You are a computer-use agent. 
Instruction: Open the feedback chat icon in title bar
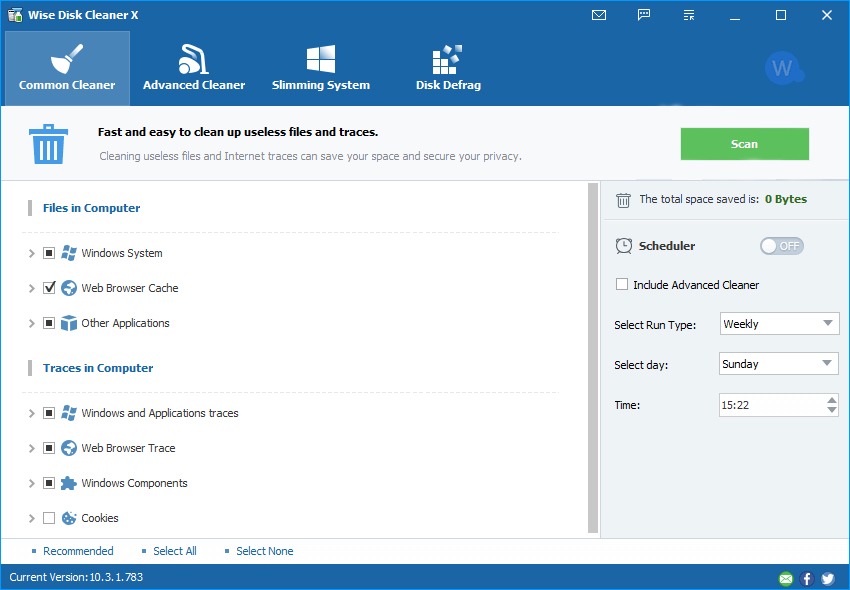(x=643, y=15)
